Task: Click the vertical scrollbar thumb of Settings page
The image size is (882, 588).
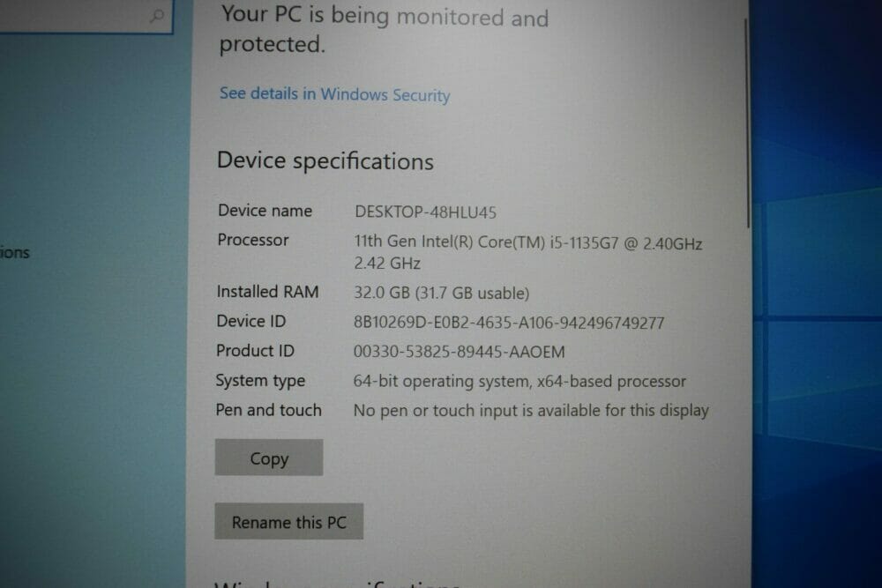Action: [x=748, y=123]
